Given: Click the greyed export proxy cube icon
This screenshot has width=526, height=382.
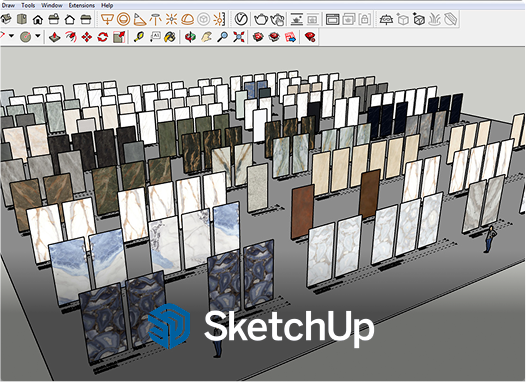Looking at the screenshot, I should pyautogui.click(x=403, y=19).
